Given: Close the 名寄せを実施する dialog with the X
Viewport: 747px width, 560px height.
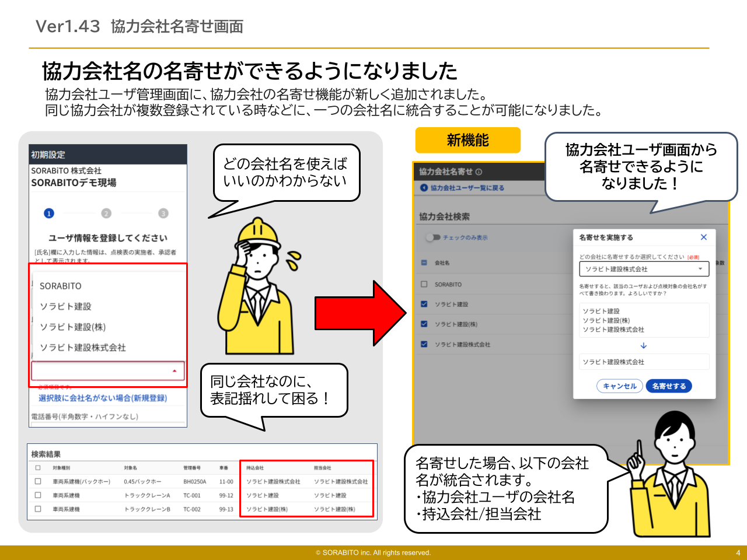Looking at the screenshot, I should click(x=704, y=237).
